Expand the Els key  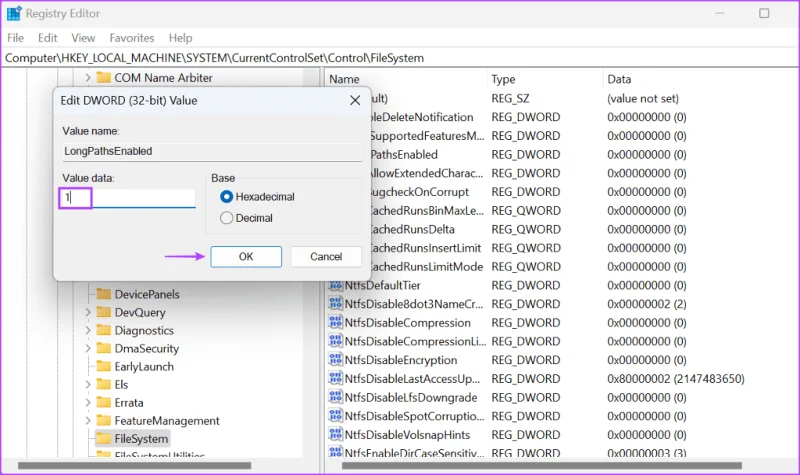[x=88, y=384]
